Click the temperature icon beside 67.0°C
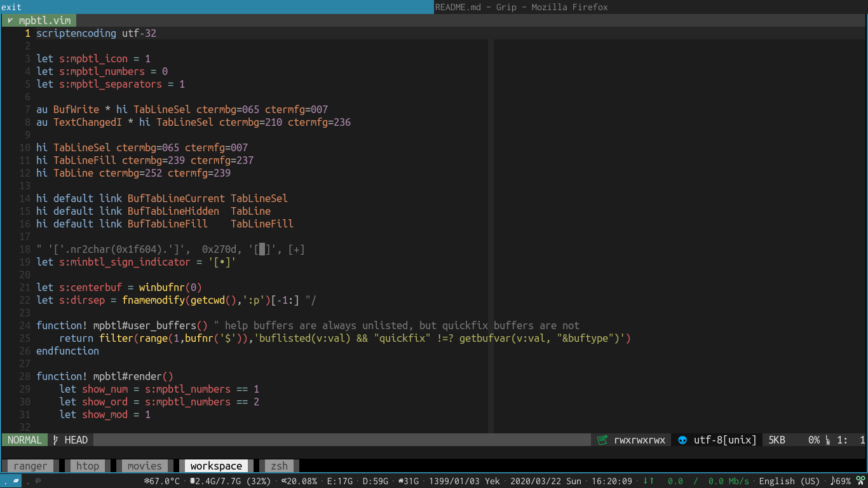Viewport: 868px width, 488px height. click(x=147, y=481)
